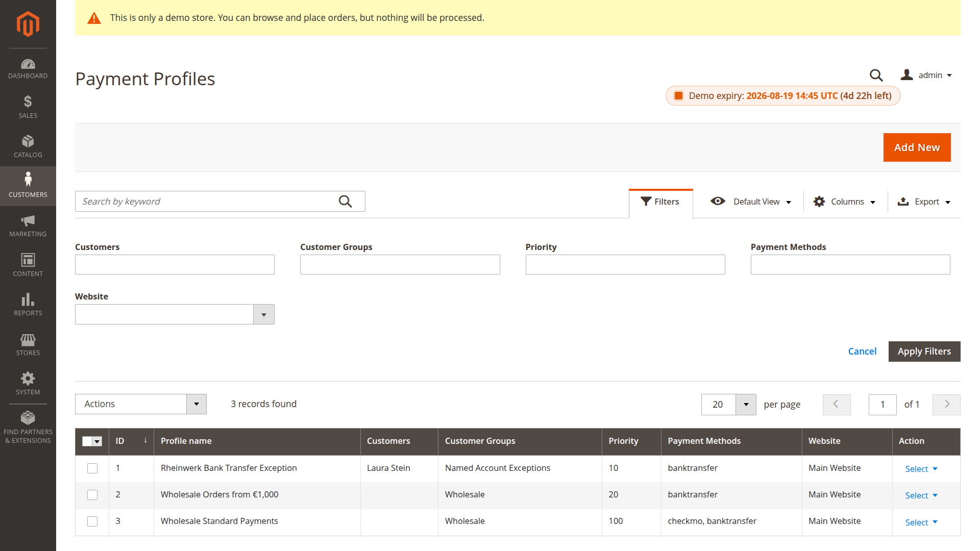Sort by Profile name column header

(x=257, y=441)
